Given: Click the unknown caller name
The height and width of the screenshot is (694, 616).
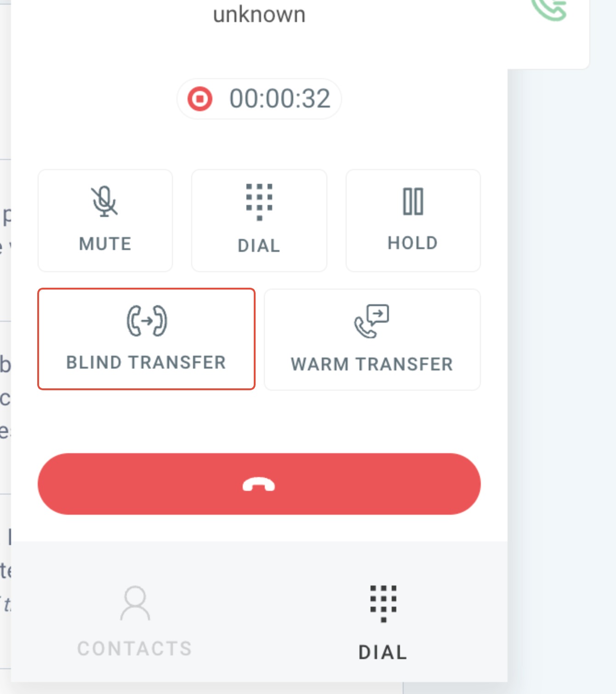Looking at the screenshot, I should click(259, 14).
